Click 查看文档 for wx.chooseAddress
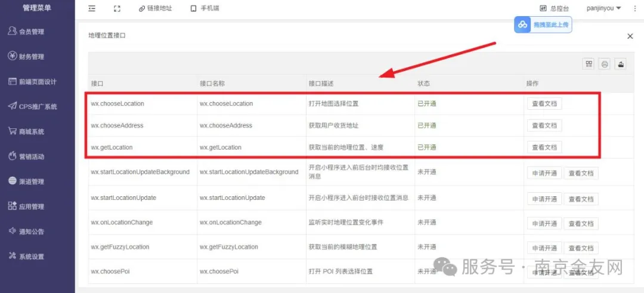This screenshot has width=644, height=293. tap(544, 125)
